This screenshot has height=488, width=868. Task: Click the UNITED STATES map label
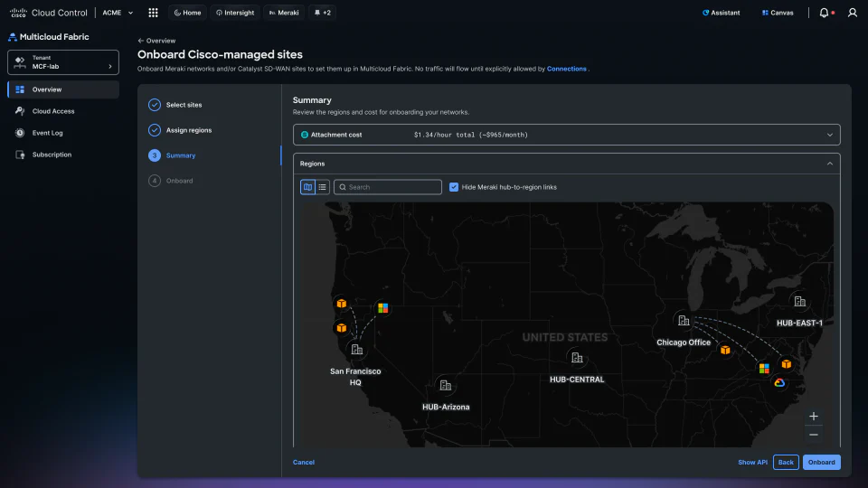[x=564, y=337]
